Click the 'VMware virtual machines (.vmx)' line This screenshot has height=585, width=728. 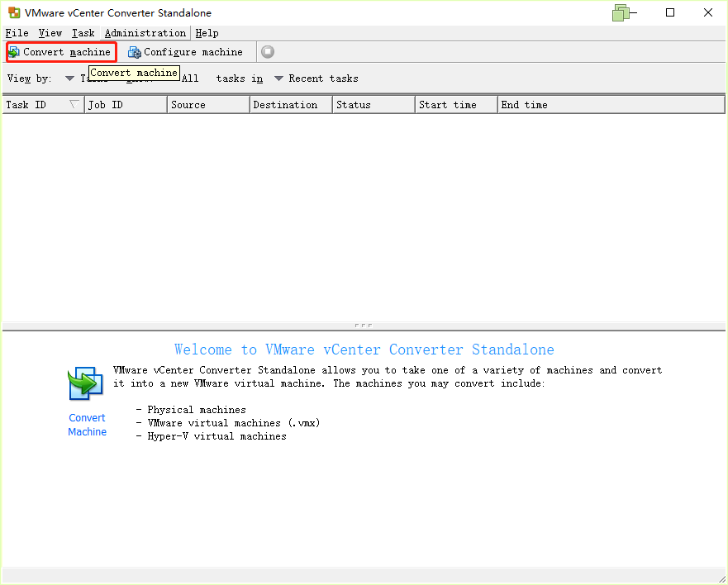(234, 423)
